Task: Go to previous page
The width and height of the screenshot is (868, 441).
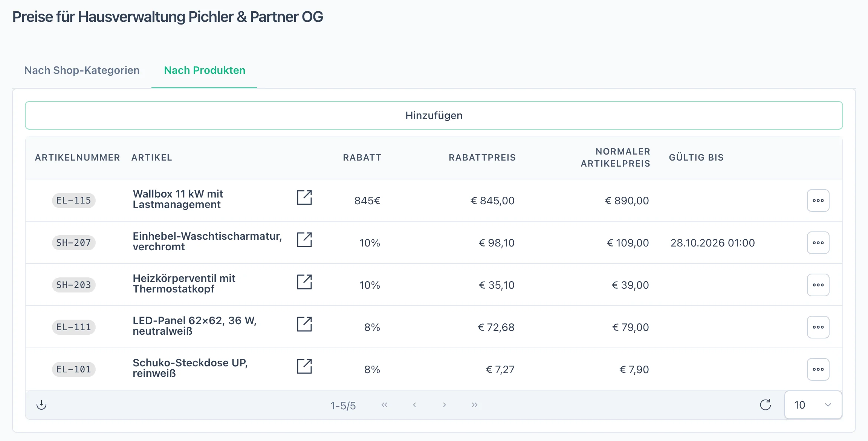Action: pos(414,405)
